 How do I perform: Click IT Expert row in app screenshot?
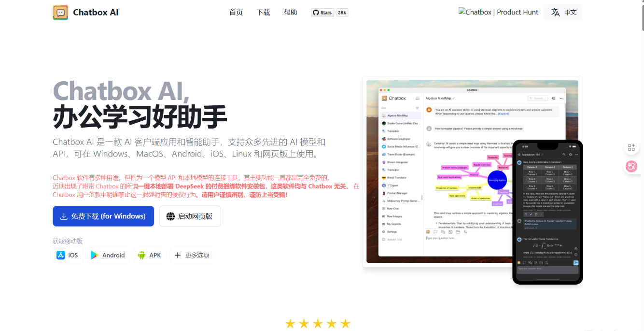click(x=400, y=185)
